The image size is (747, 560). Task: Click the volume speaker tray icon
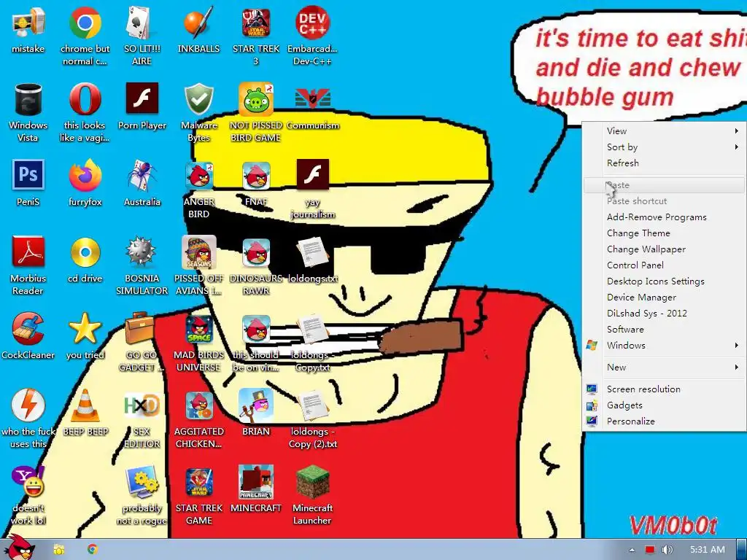click(667, 550)
